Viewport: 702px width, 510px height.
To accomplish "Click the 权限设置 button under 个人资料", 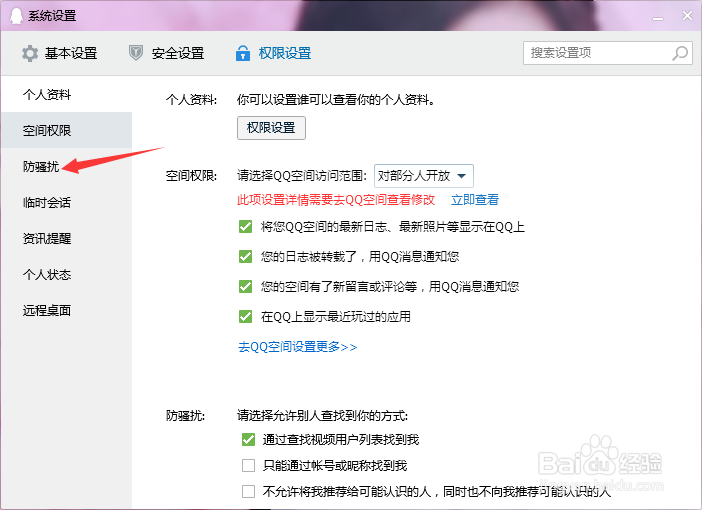I will click(x=271, y=128).
